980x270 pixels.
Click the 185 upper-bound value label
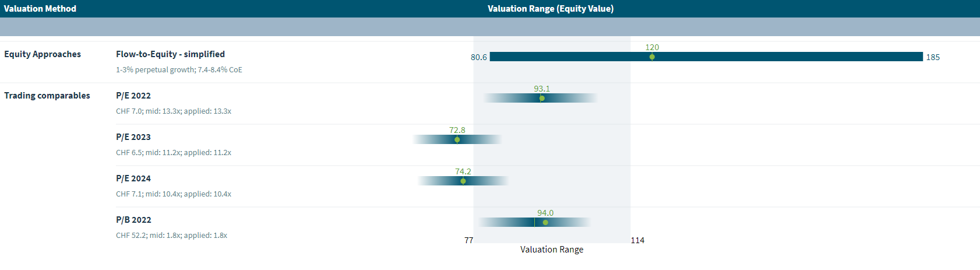pyautogui.click(x=933, y=57)
